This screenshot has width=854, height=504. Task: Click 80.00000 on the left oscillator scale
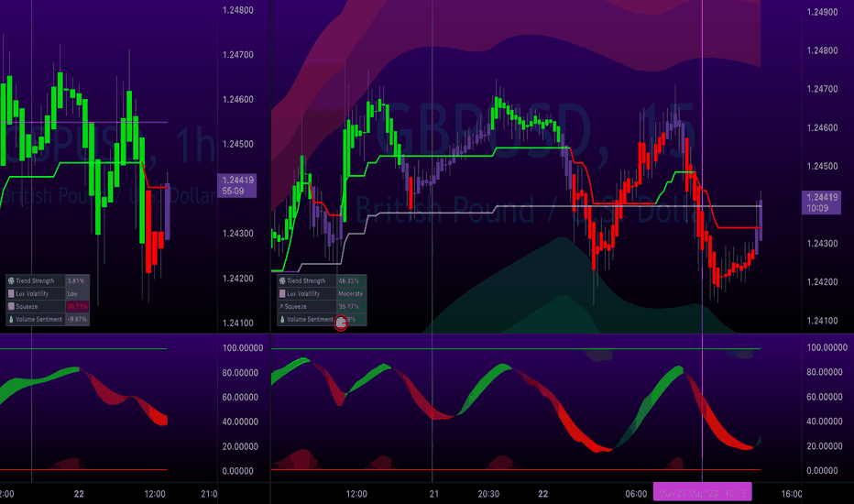tap(240, 373)
